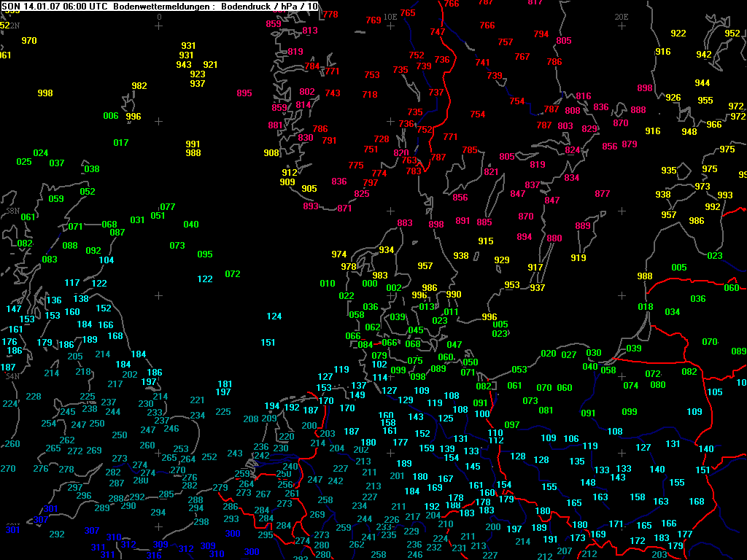Click the yellow reading 922
Screen dimensions: 747x560
(678, 34)
